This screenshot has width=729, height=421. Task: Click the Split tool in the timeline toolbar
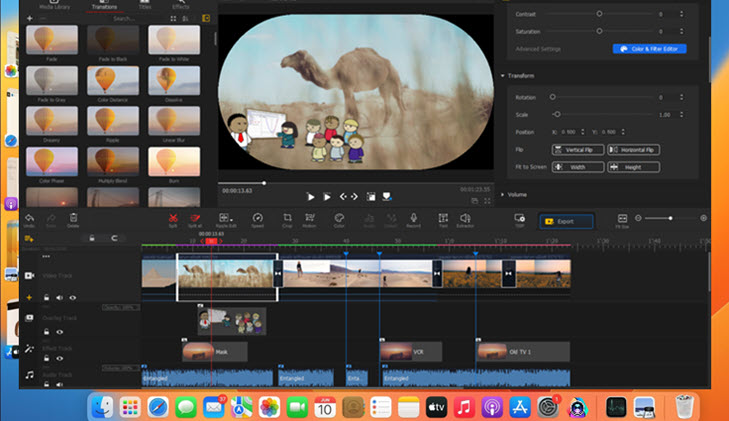tap(174, 218)
